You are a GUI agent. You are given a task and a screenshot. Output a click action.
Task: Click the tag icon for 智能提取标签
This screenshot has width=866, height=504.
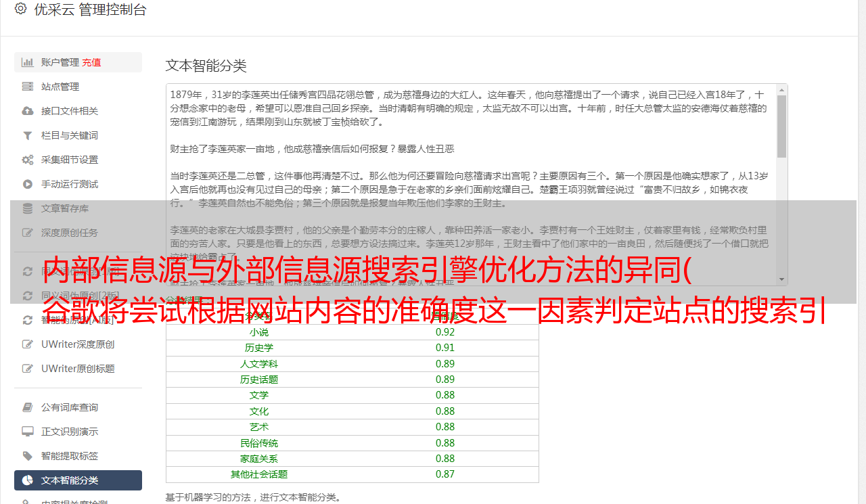tap(28, 456)
